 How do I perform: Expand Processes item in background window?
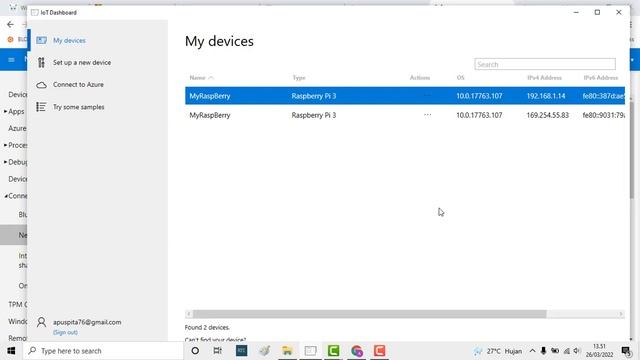(5, 145)
